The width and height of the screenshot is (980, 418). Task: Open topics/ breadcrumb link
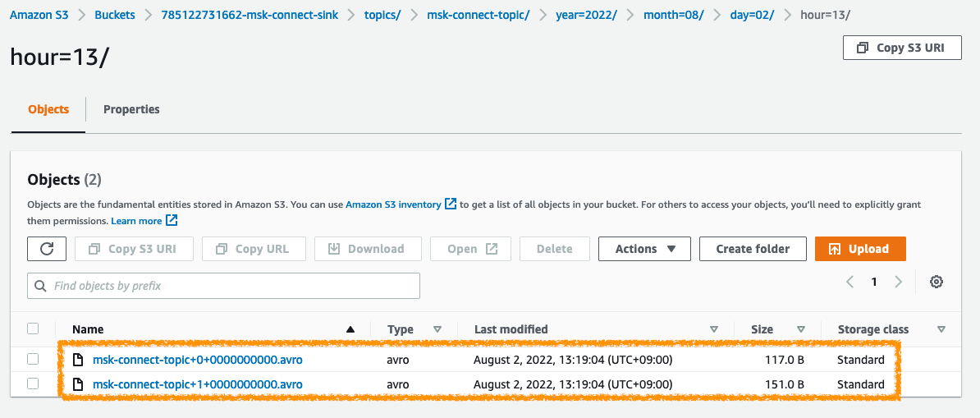coord(382,15)
